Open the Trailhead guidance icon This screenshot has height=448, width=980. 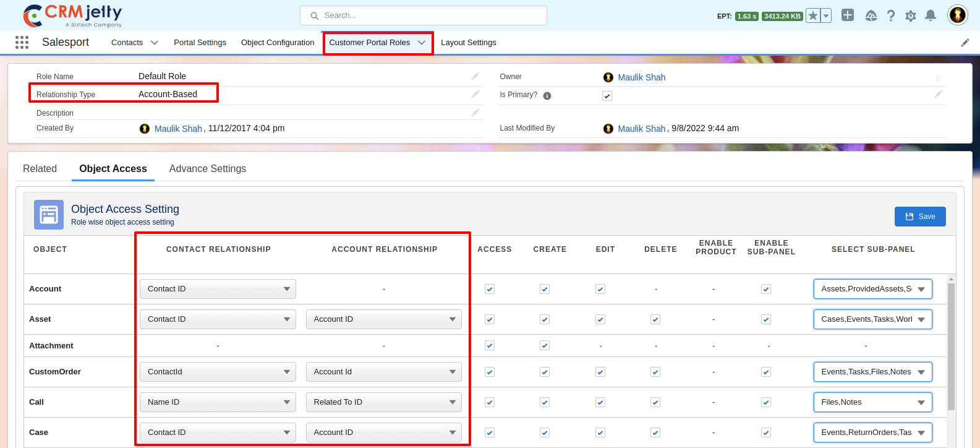(871, 16)
